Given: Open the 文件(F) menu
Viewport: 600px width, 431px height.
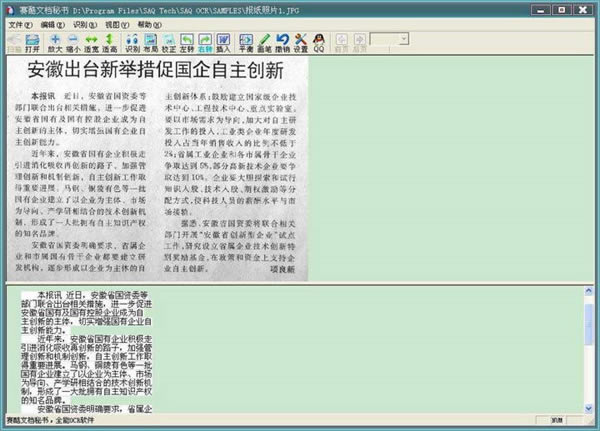Looking at the screenshot, I should pyautogui.click(x=20, y=23).
